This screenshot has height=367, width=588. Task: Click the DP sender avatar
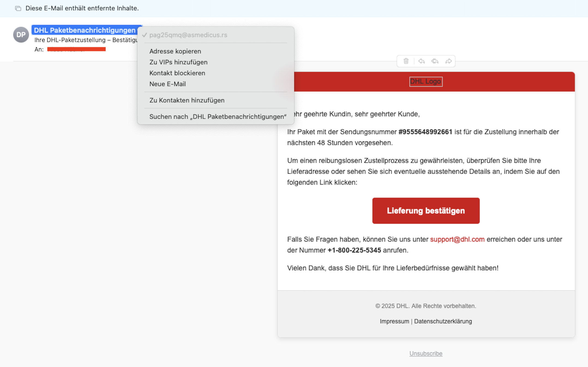click(x=21, y=35)
